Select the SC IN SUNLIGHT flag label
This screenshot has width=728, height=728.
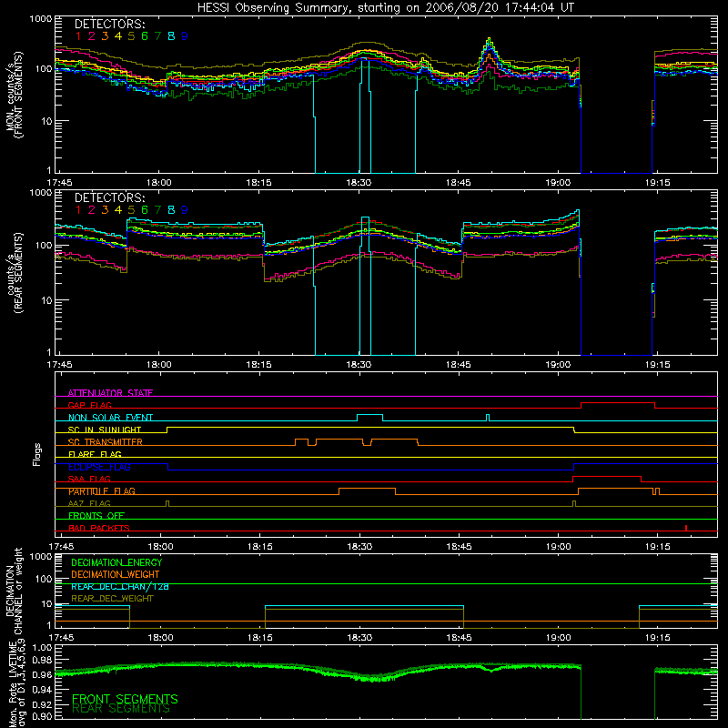(105, 430)
